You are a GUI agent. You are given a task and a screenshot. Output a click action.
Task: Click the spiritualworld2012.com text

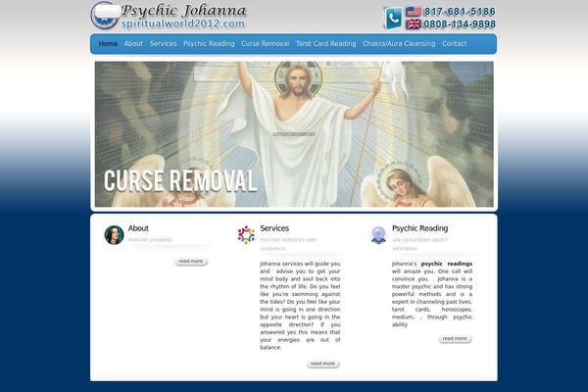pos(182,24)
